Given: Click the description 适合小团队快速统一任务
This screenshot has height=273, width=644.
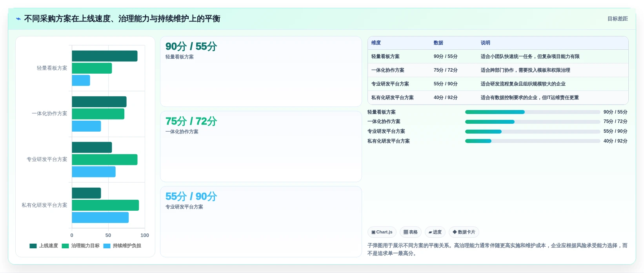Looking at the screenshot, I should click(x=530, y=56).
